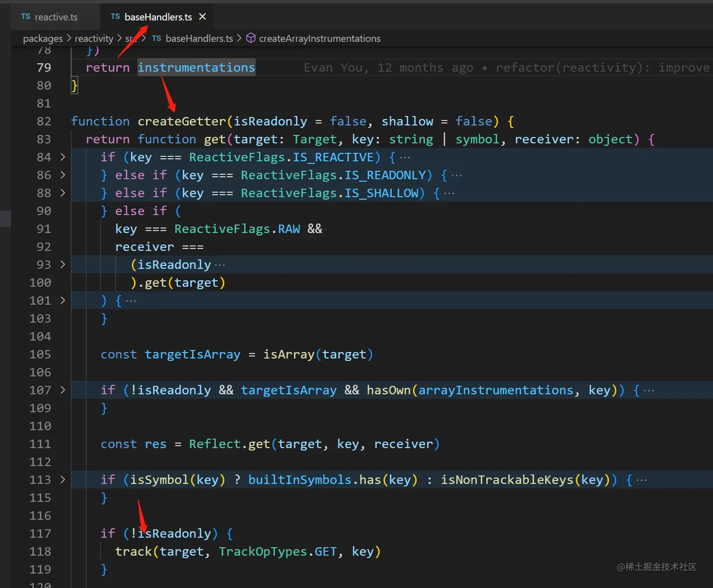Click line number 111 in the gutter
The image size is (713, 588).
[x=40, y=444]
